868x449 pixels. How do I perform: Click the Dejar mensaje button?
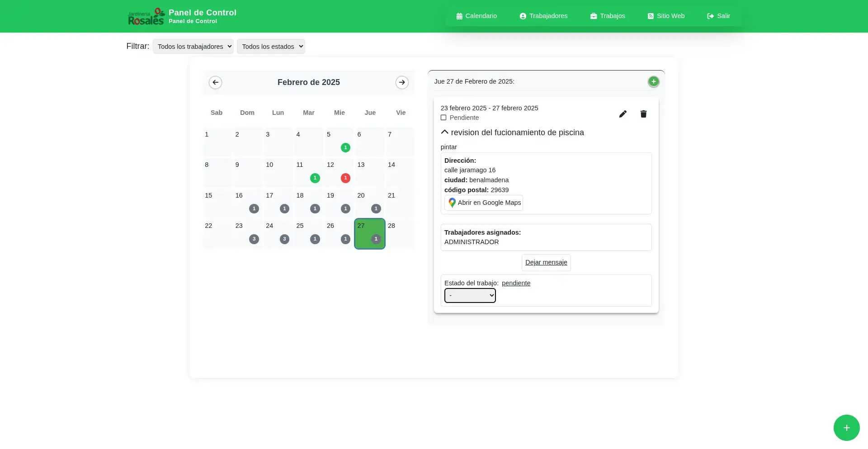pos(546,263)
